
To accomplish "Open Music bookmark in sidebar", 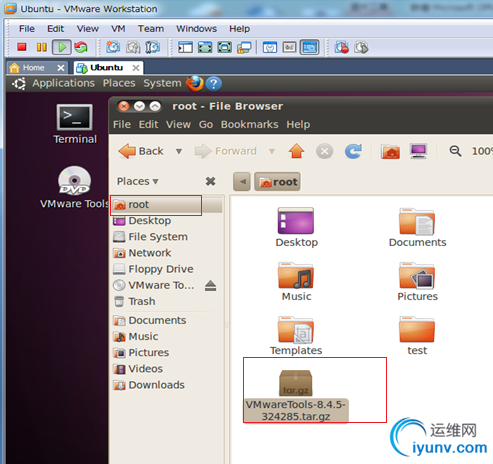I will pos(167,336).
